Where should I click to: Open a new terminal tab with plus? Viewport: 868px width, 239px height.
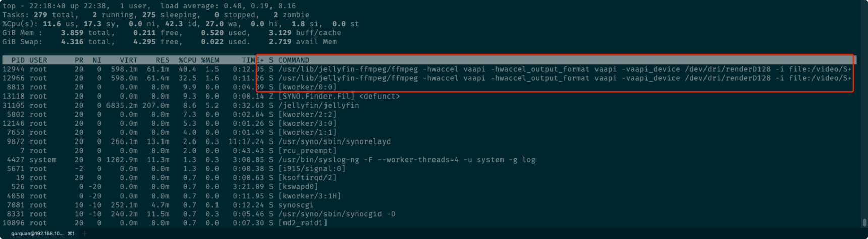click(x=84, y=234)
